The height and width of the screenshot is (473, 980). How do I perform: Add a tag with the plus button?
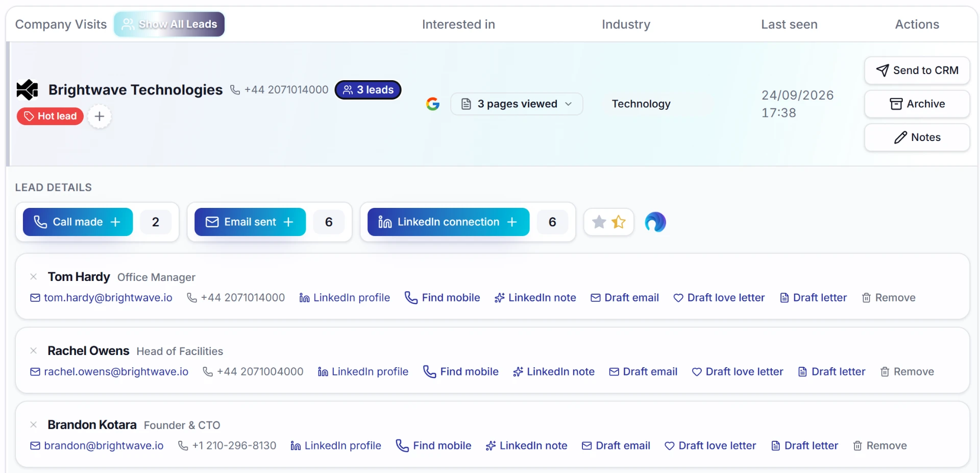point(100,116)
